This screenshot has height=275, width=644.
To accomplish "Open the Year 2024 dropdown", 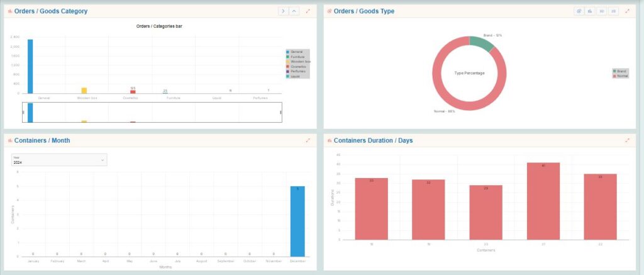I will click(x=59, y=160).
